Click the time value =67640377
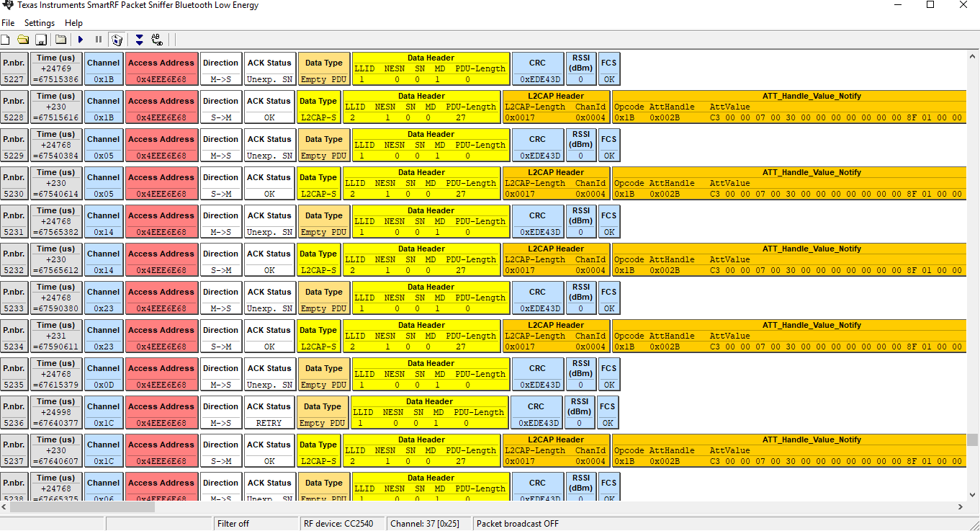Screen dimensions: 980x531 click(56, 423)
